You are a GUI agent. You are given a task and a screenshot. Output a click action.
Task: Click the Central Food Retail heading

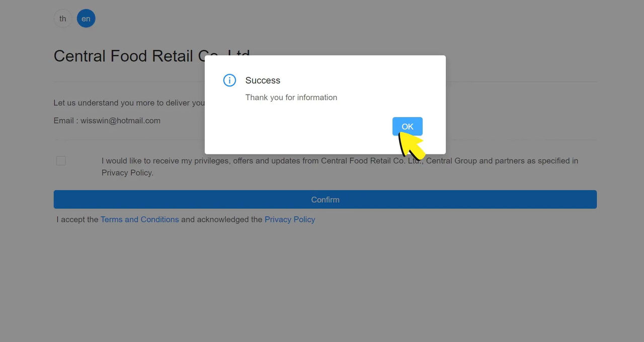click(x=152, y=56)
